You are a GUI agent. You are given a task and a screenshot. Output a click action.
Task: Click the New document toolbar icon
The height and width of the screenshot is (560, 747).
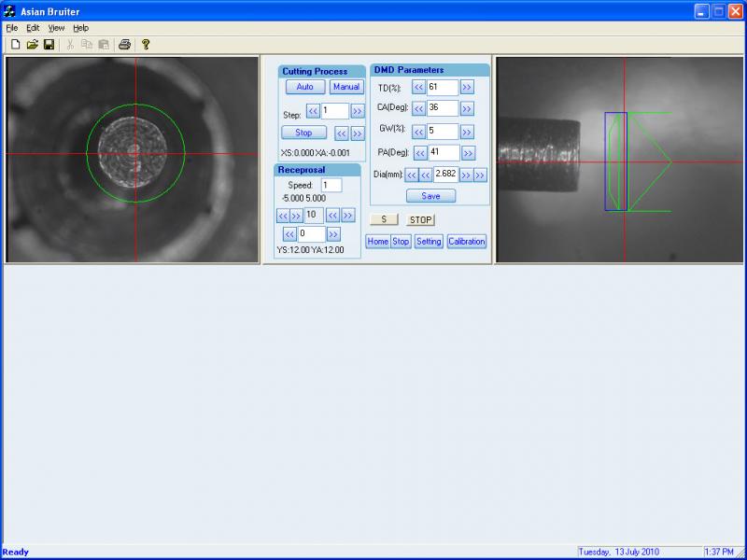tap(15, 44)
